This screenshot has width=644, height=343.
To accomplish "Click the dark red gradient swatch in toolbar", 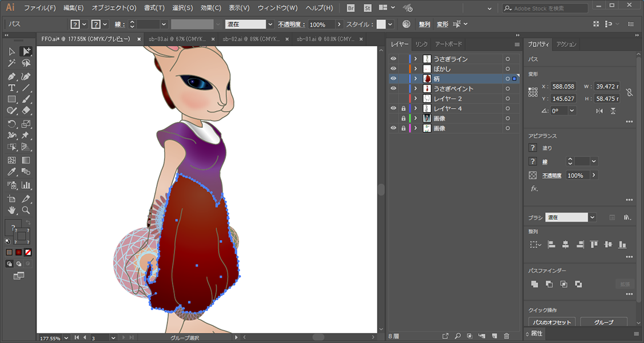I will point(18,252).
